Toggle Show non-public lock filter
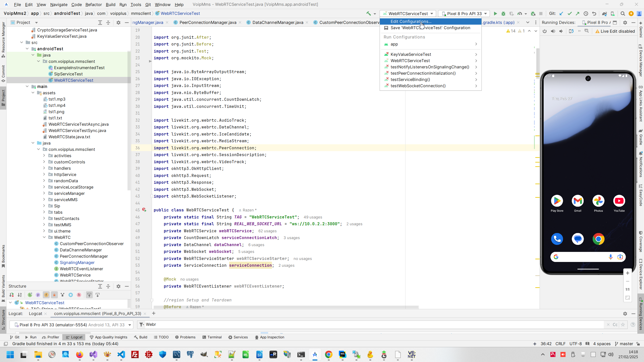This screenshot has width=644, height=362. click(54, 295)
